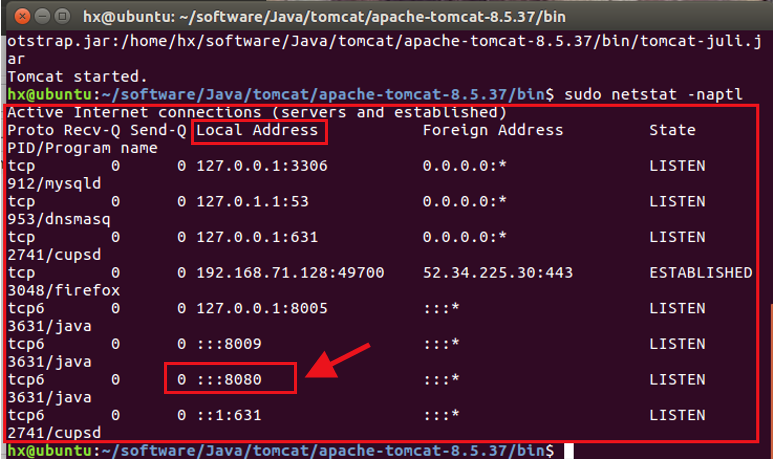This screenshot has width=773, height=459.
Task: Click the 'PID/Program name' header
Action: [82, 148]
